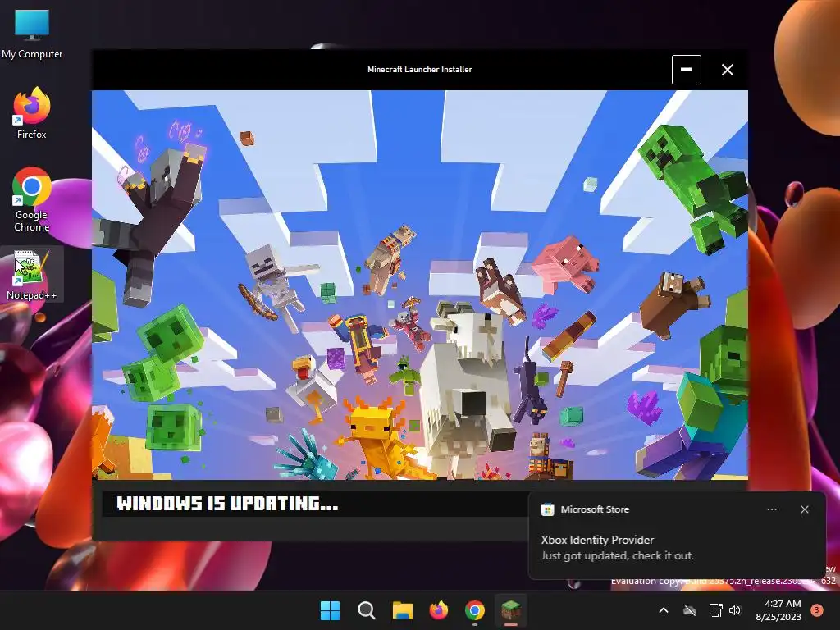The height and width of the screenshot is (630, 840).
Task: Open File Explorer from the taskbar
Action: click(x=402, y=610)
